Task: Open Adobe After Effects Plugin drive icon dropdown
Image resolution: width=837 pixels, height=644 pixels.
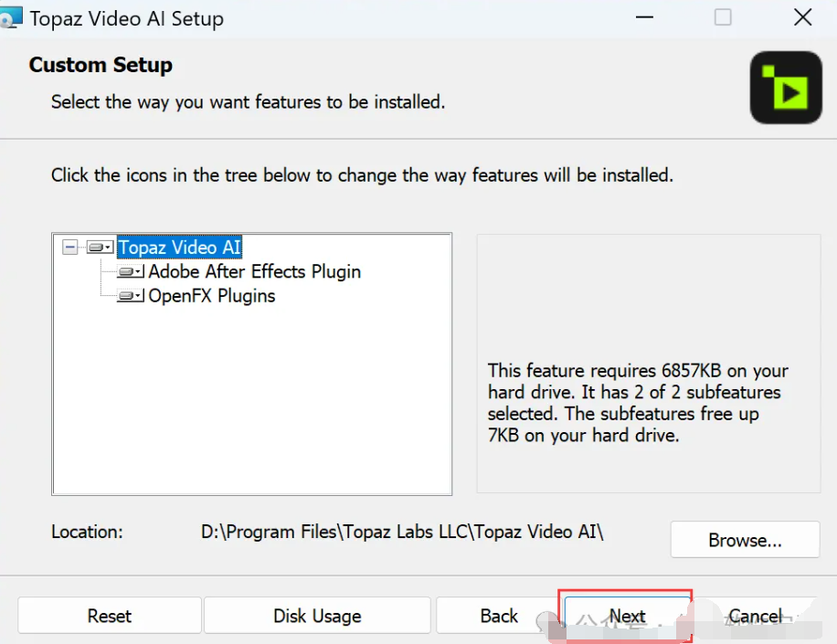Action: (x=131, y=272)
